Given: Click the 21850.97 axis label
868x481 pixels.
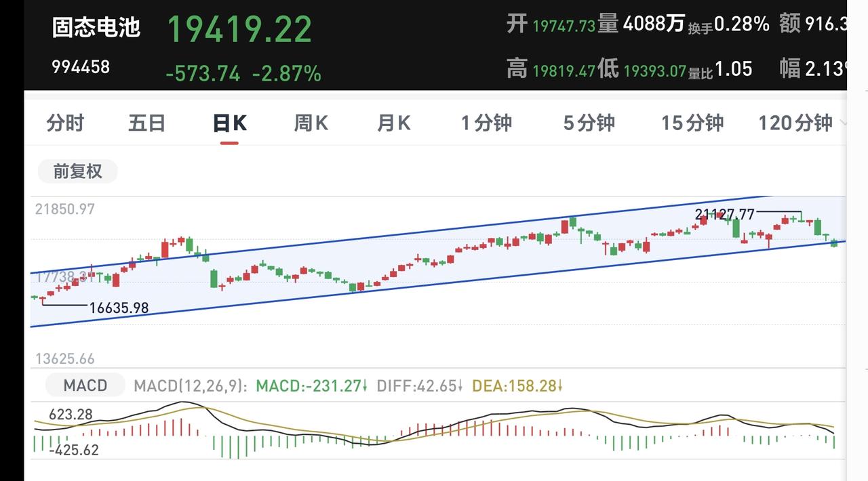Looking at the screenshot, I should click(64, 209).
